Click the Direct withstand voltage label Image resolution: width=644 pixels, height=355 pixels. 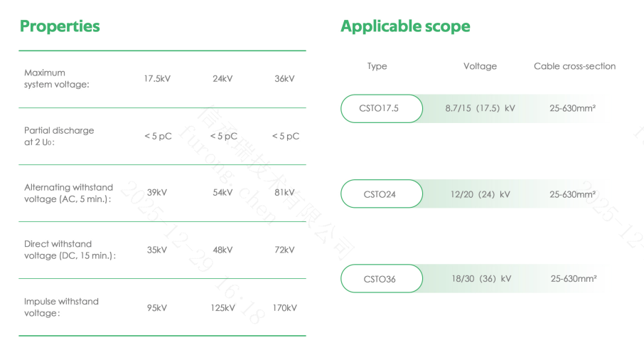click(x=70, y=250)
